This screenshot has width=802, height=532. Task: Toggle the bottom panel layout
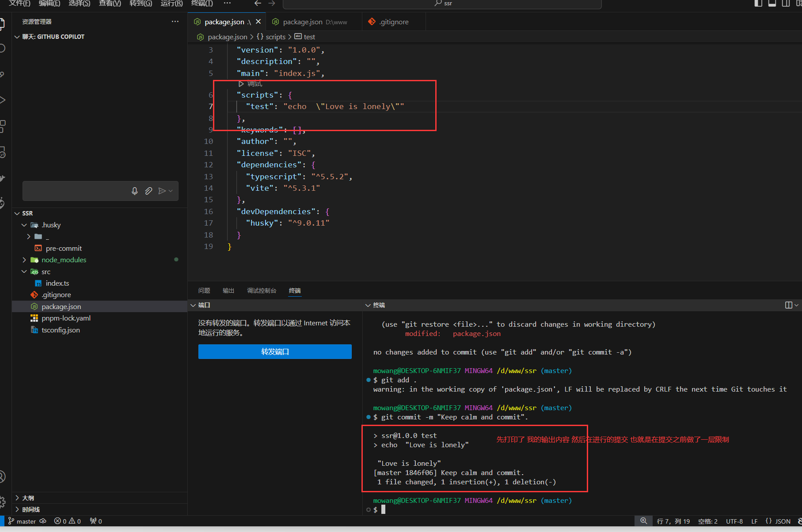tap(772, 4)
